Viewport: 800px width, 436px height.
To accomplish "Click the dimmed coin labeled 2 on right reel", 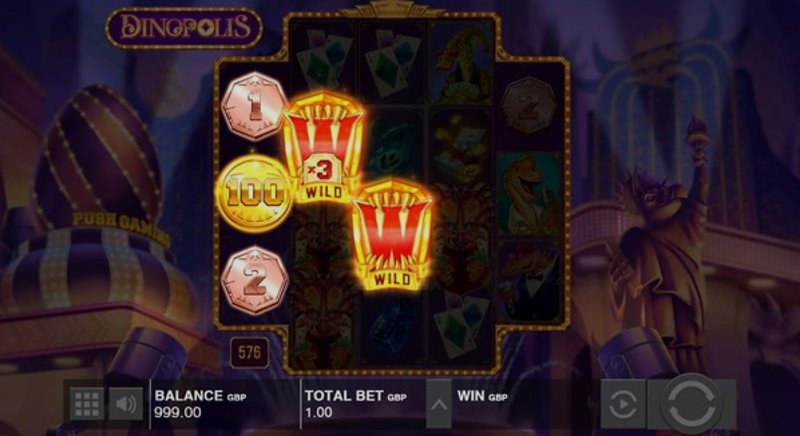I will 528,106.
